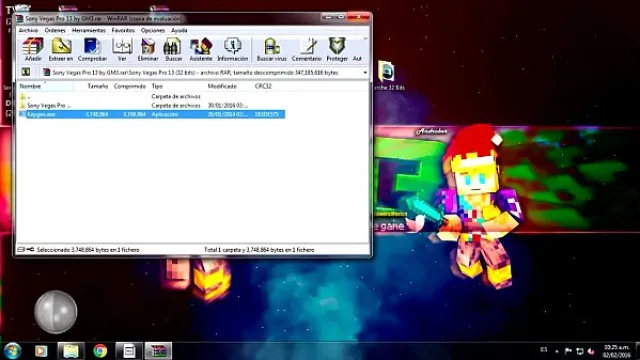The image size is (640, 360).
Task: Click the Eliminar toolbar icon
Action: [x=148, y=49]
